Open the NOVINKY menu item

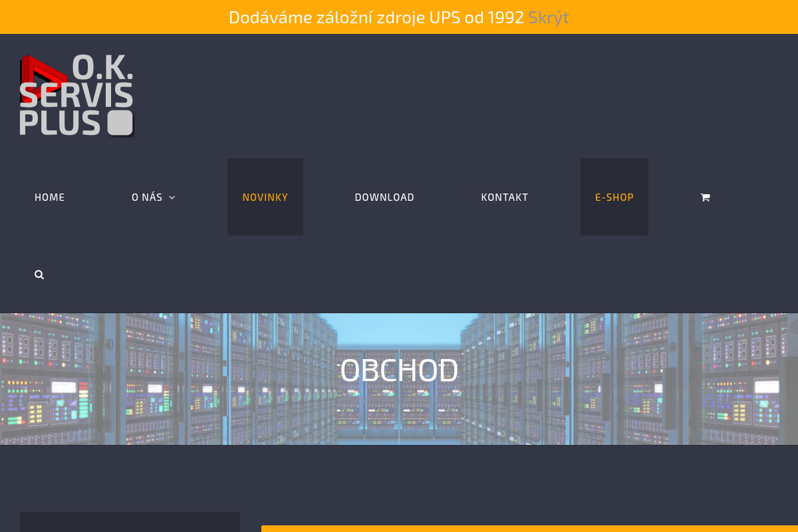[x=265, y=198]
